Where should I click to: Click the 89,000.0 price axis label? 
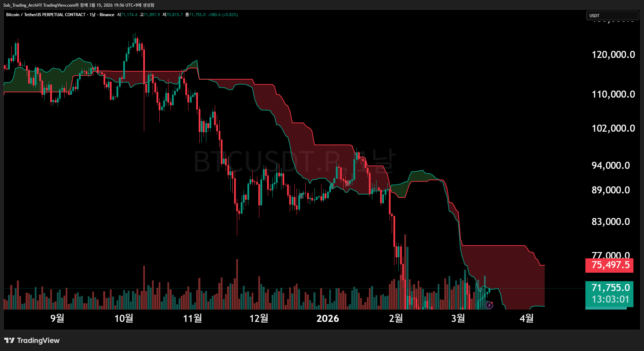pyautogui.click(x=611, y=190)
